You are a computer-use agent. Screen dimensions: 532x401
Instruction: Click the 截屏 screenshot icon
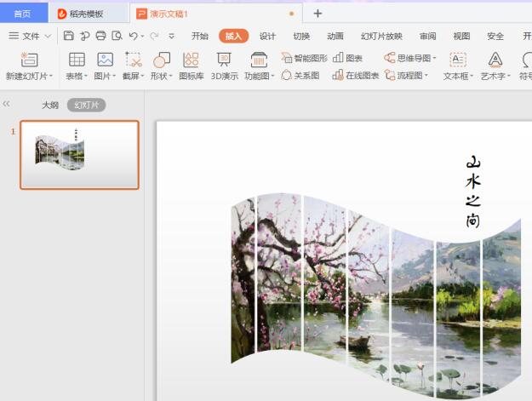(x=134, y=60)
